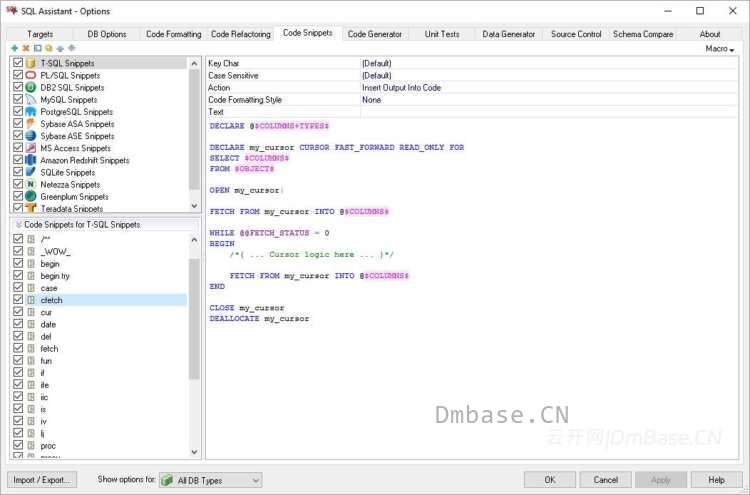This screenshot has width=750, height=495.
Task: Click the Help button
Action: pos(717,480)
